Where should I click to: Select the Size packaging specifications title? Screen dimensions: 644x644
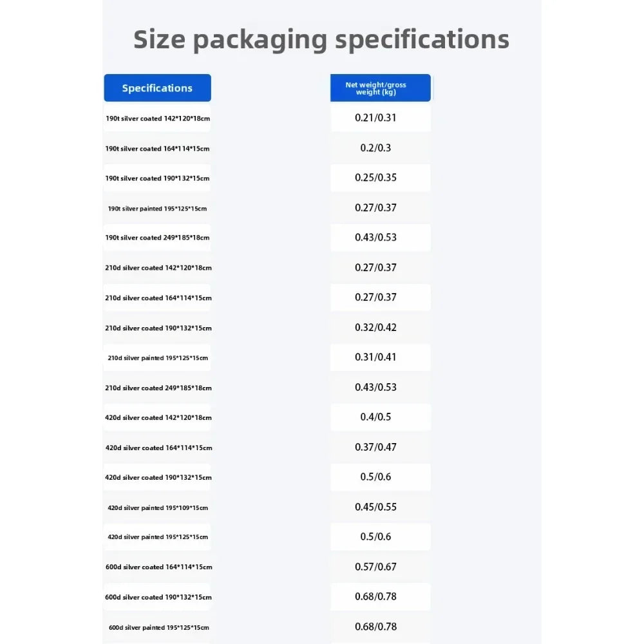tap(321, 40)
